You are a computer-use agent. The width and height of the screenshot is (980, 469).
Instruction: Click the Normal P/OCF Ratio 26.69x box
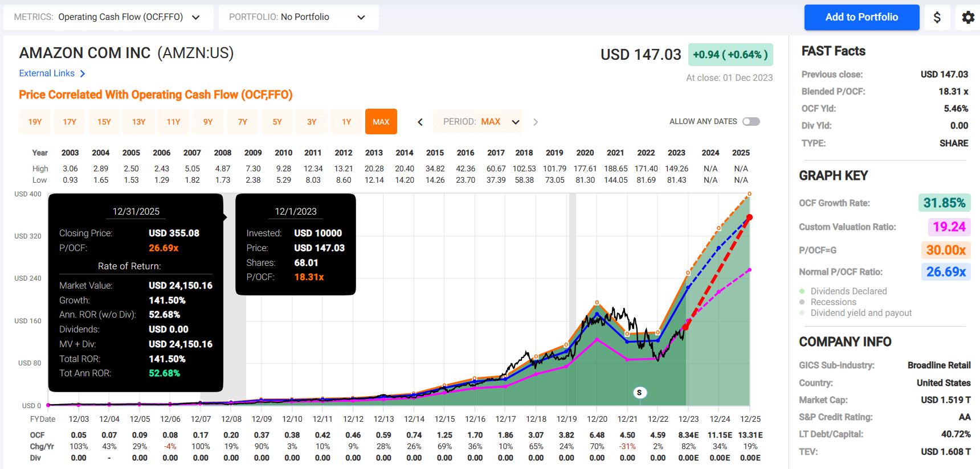pos(945,271)
